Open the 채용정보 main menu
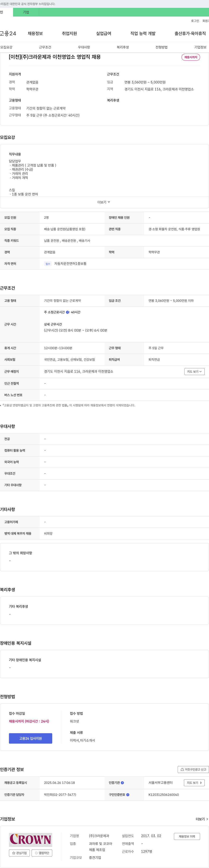This screenshot has height=868, width=209. click(35, 33)
